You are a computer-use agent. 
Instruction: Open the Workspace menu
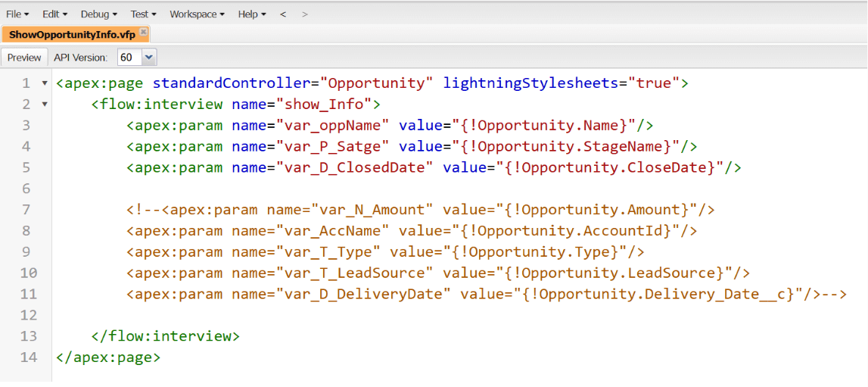point(197,14)
